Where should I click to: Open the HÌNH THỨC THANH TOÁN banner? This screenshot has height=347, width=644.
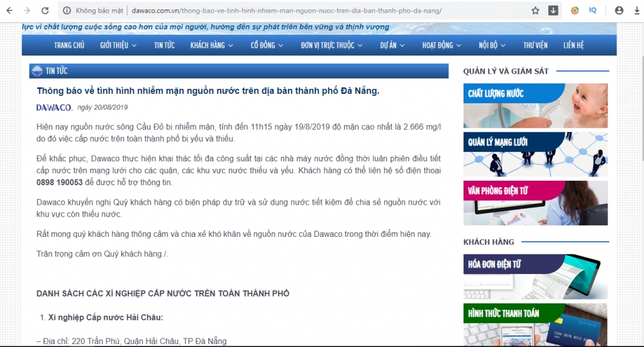tap(536, 325)
